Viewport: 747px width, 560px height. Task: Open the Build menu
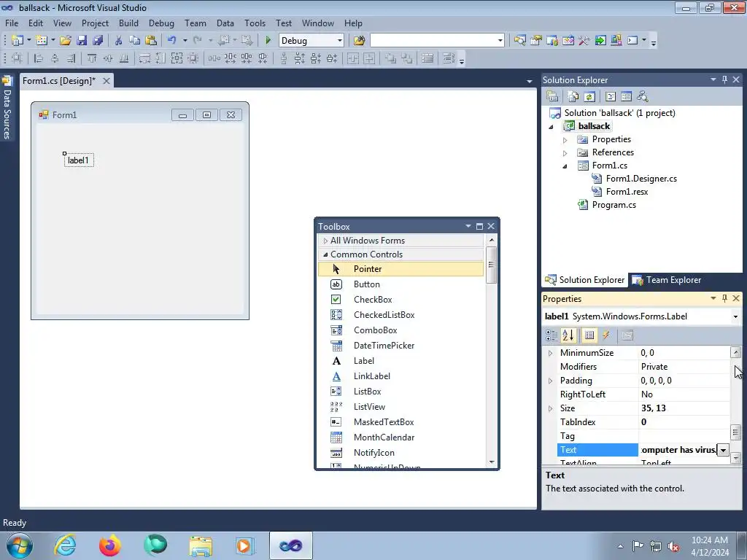[x=128, y=23]
